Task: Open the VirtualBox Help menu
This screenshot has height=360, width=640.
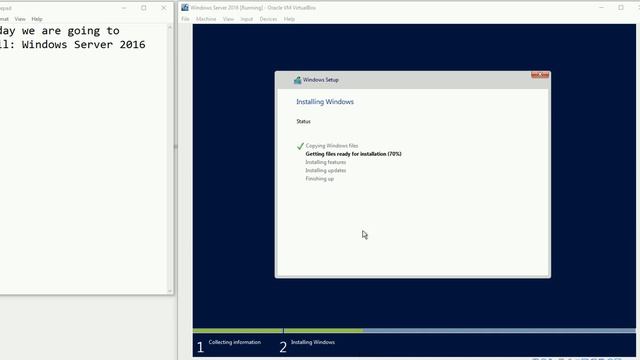Action: 289,19
